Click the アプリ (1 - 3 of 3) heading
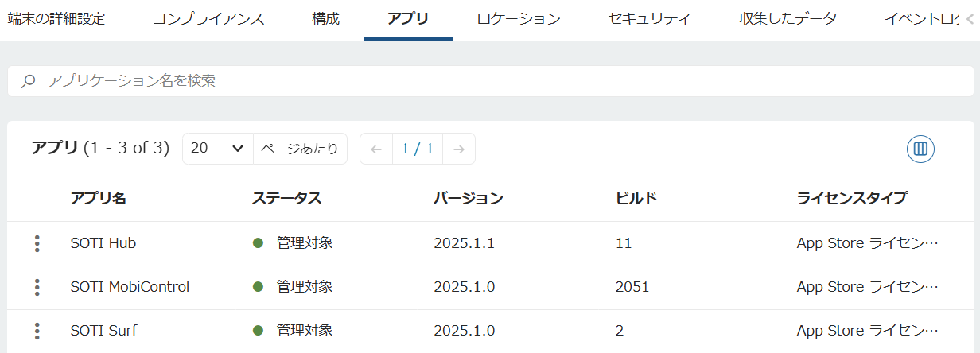The width and height of the screenshot is (980, 353). pos(100,148)
